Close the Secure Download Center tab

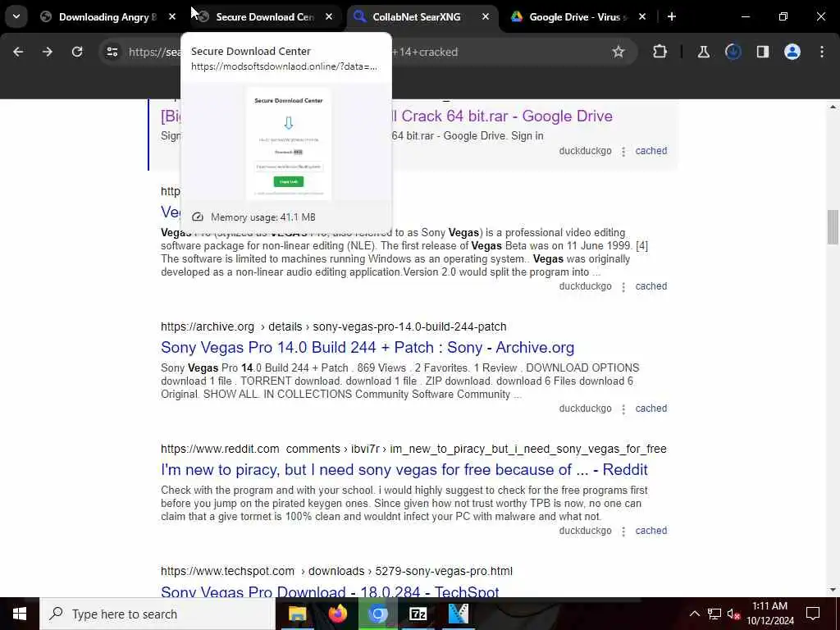tap(329, 17)
